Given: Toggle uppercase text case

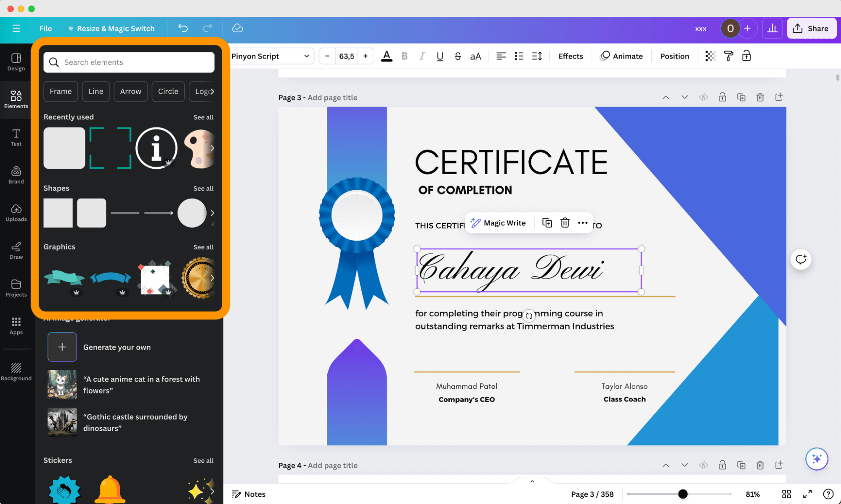Looking at the screenshot, I should (x=475, y=56).
